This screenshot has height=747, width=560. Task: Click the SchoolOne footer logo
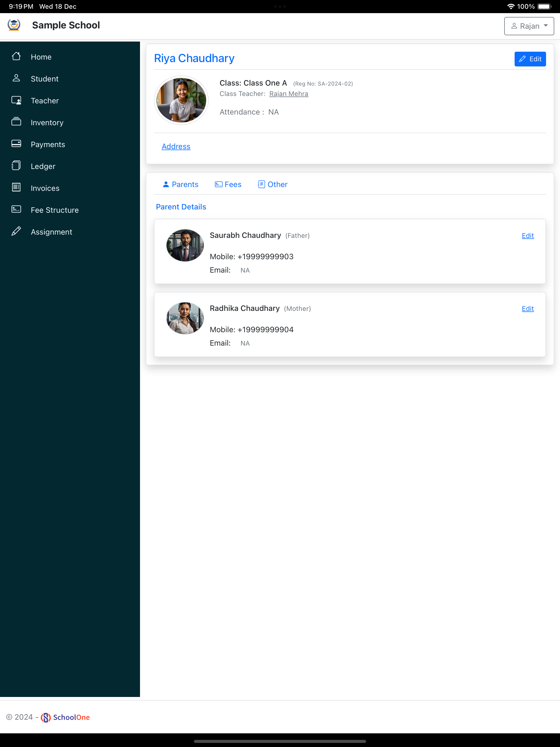(65, 717)
